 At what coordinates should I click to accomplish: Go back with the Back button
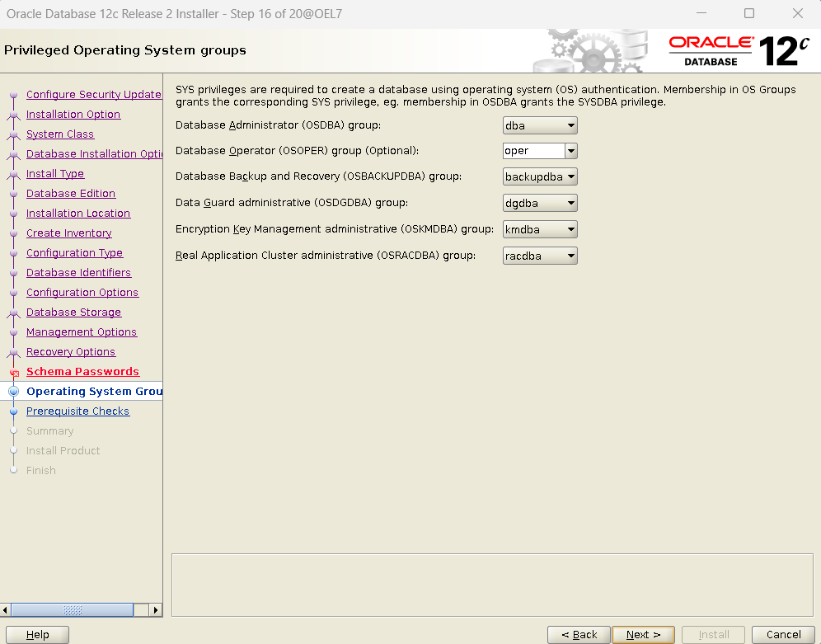[579, 635]
